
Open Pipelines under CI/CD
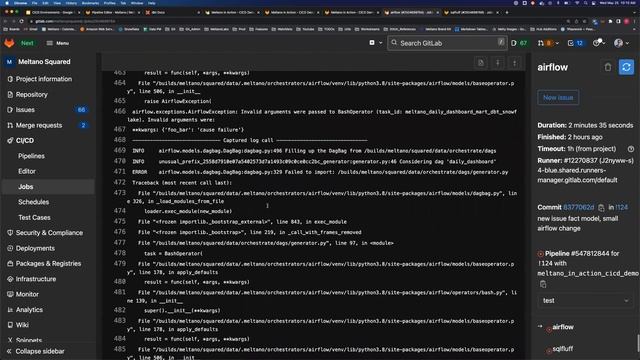pos(31,156)
